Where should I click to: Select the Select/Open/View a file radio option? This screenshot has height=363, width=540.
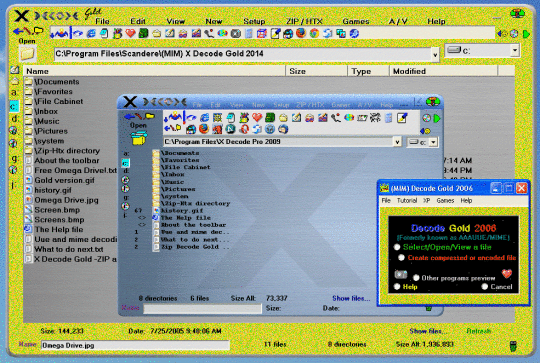point(397,247)
